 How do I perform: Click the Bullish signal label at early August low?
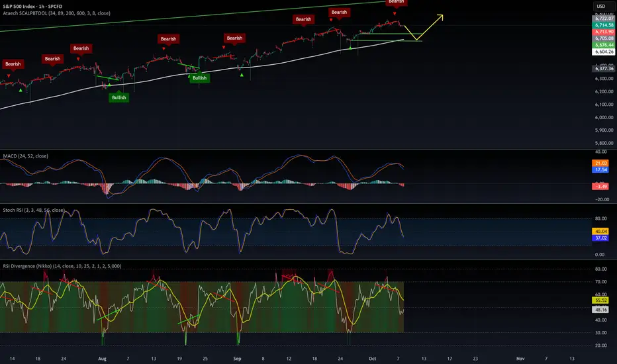[119, 97]
